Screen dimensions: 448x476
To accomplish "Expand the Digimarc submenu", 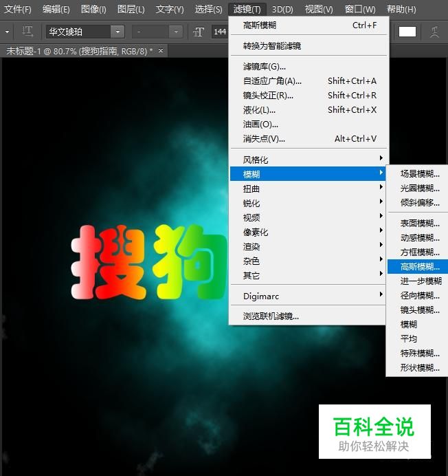I will pos(308,296).
